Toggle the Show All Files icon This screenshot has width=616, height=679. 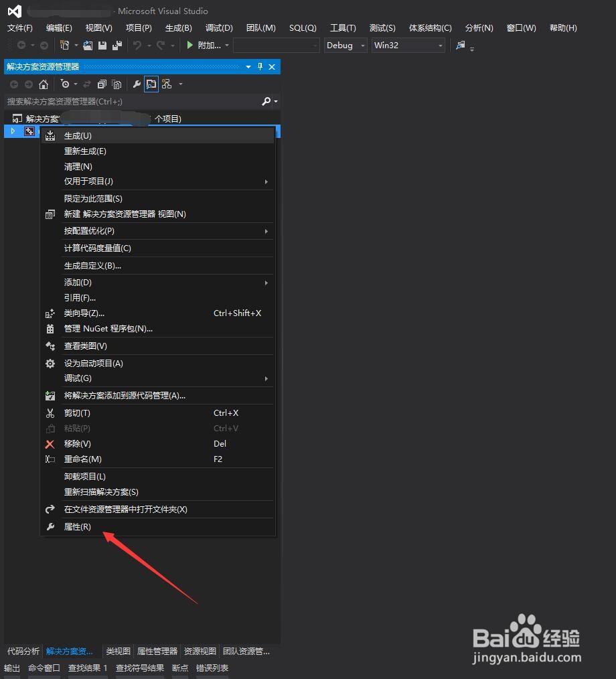117,84
